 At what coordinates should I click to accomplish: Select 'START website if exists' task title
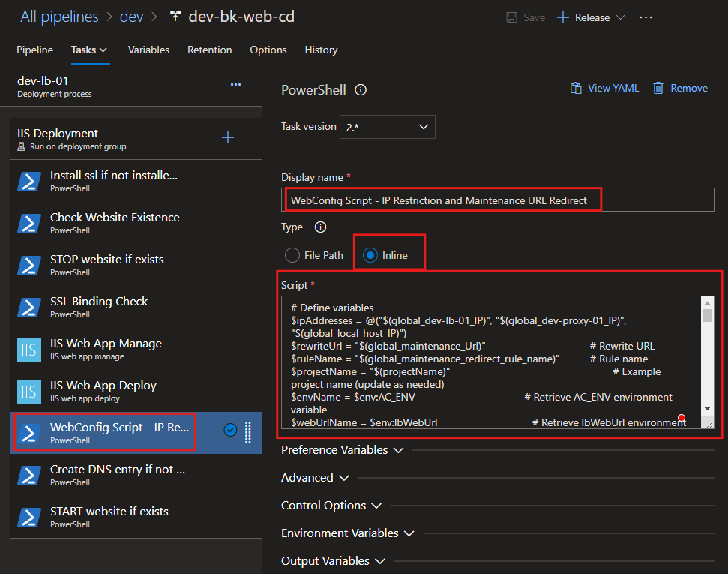click(x=109, y=511)
